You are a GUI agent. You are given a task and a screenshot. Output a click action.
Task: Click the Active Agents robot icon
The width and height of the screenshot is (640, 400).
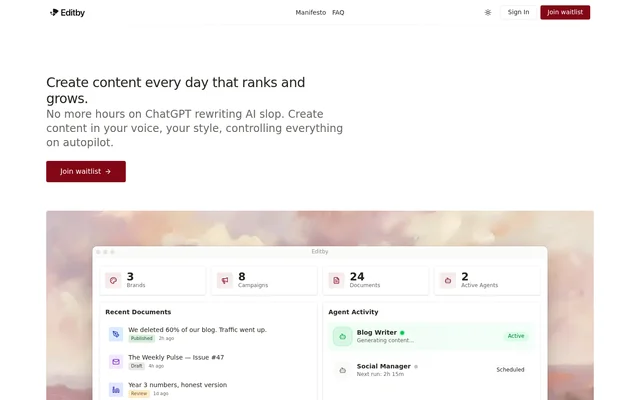(448, 280)
